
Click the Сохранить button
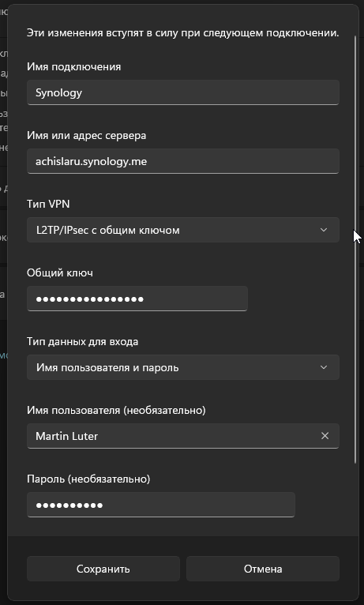click(103, 569)
